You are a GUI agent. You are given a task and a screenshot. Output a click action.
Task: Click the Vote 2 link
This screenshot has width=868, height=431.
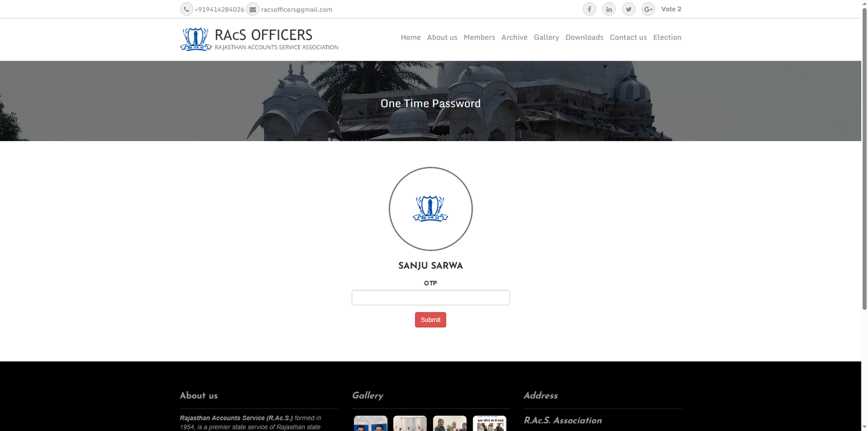pos(671,9)
